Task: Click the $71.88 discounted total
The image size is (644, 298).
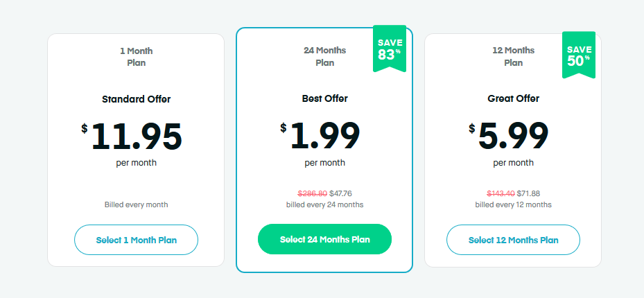Action: 529,194
